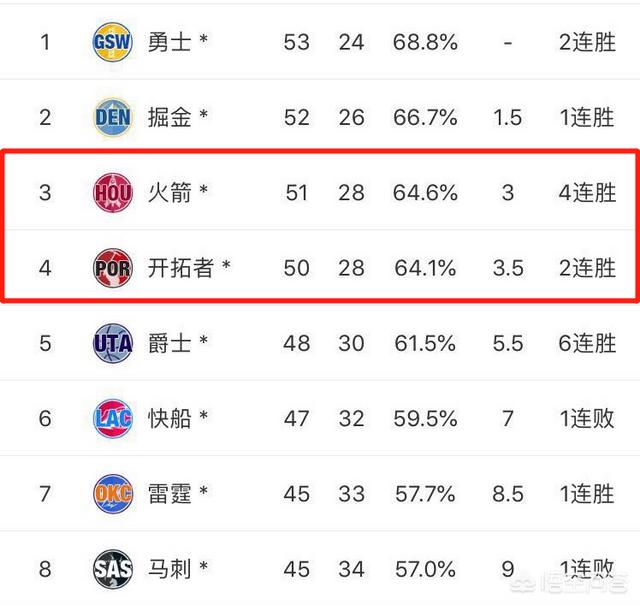The height and width of the screenshot is (605, 640).
Task: Click the Nuggets DEN team logo
Action: 112,117
